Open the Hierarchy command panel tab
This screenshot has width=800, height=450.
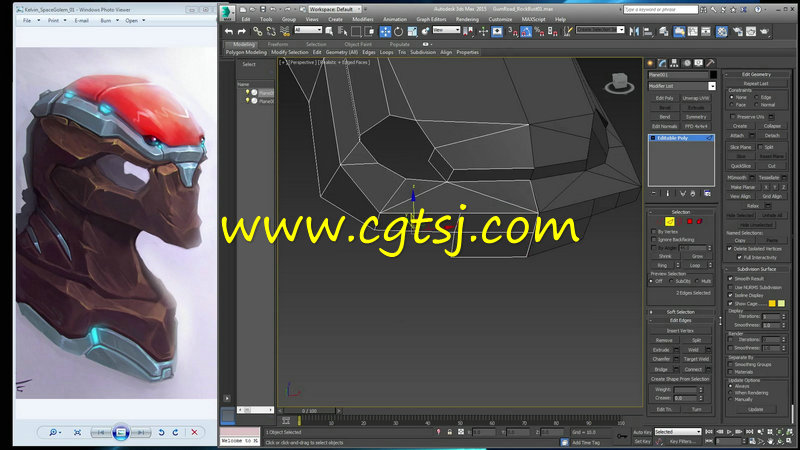pos(674,63)
